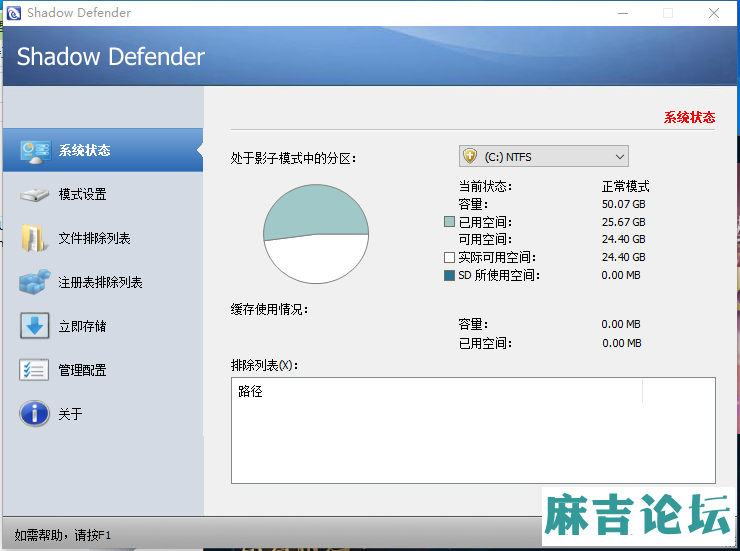Click the 立即存储 download arrow icon

pyautogui.click(x=34, y=326)
